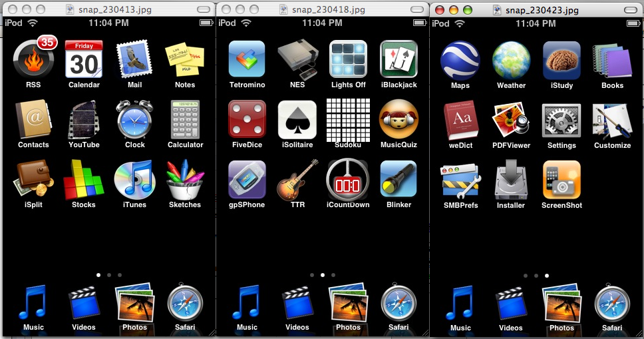Screen dimensions: 644x339
Task: Click toolbar pill button of snap_230423.jpg window
Action: [631, 10]
